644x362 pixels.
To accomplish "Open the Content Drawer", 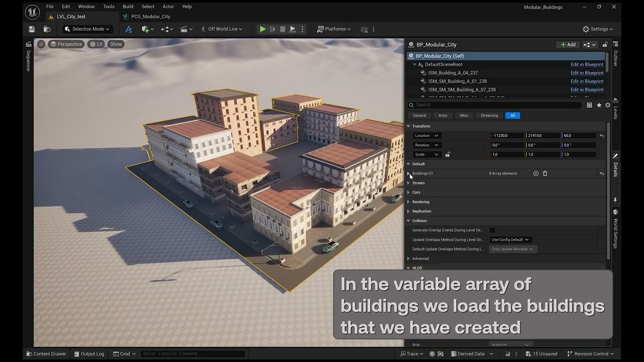I will point(46,353).
